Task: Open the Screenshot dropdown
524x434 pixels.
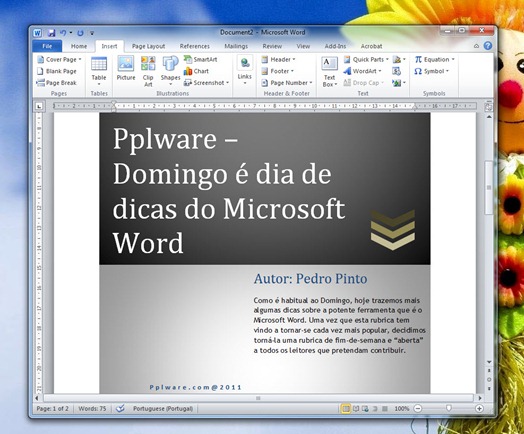Action: tap(206, 83)
